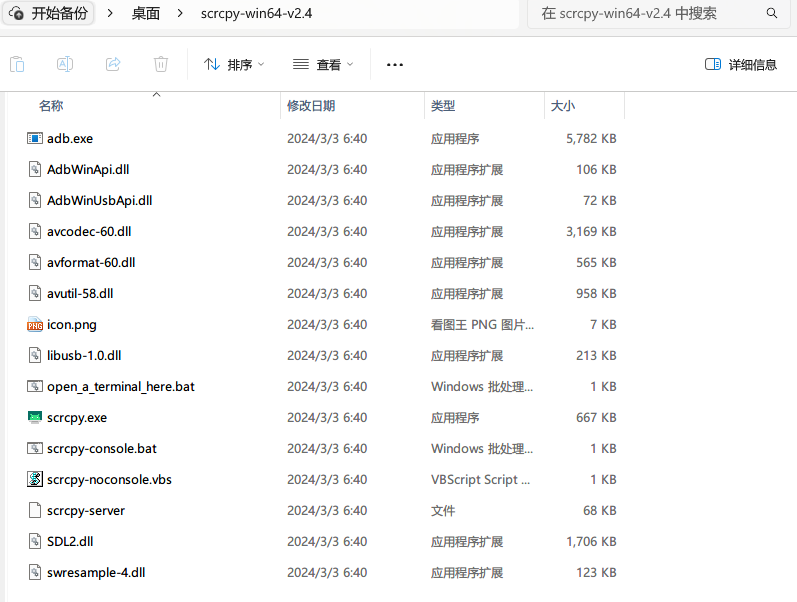Click the 开始备份 backup button

(50, 14)
